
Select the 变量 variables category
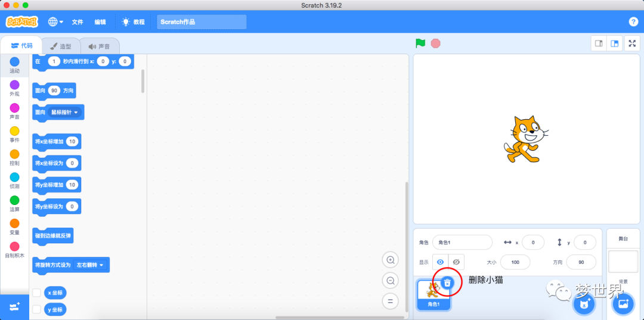(14, 226)
